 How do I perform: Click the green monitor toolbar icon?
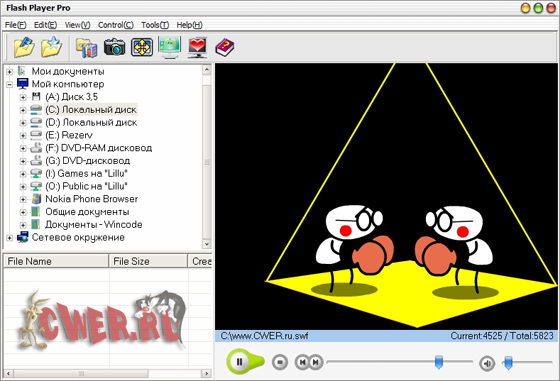(x=170, y=47)
